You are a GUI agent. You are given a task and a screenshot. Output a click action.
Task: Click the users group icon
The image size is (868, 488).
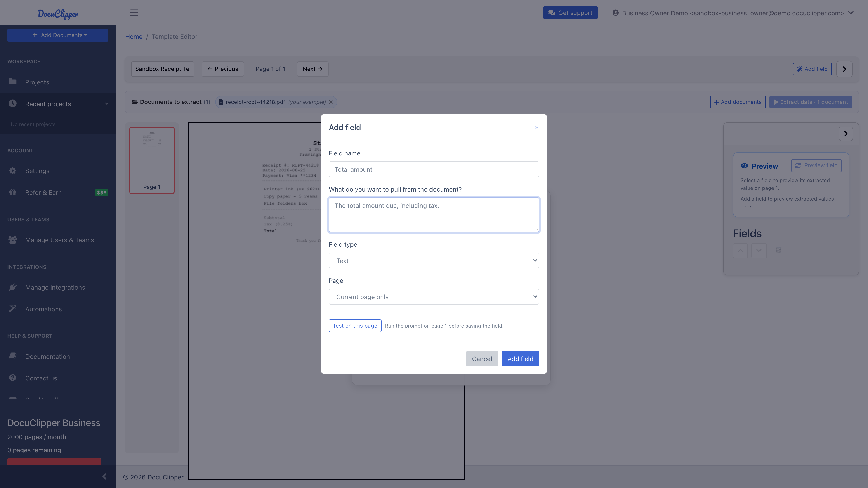click(13, 240)
